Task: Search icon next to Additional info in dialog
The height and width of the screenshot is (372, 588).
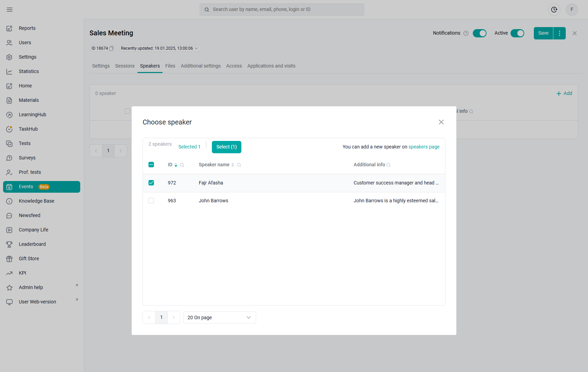Action: click(388, 165)
